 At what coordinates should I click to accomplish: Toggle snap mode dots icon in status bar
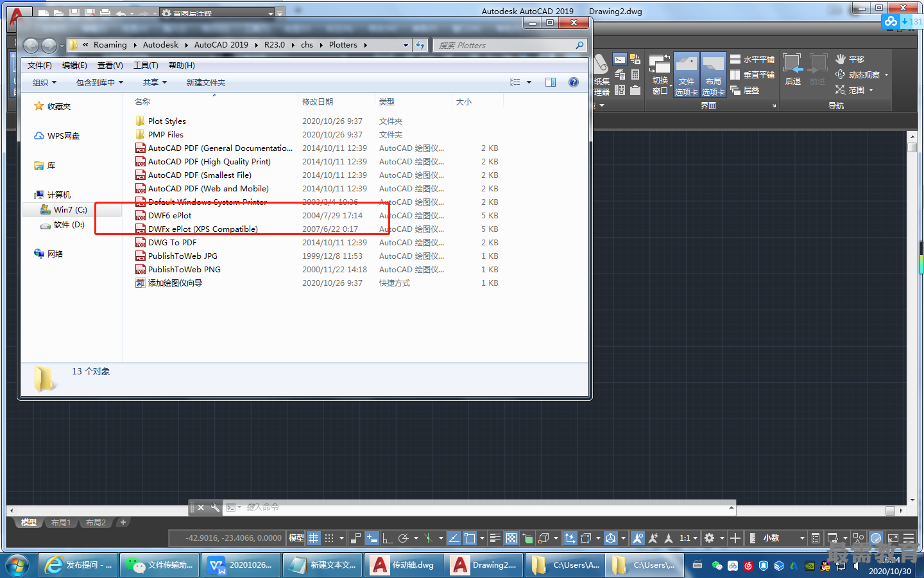329,538
